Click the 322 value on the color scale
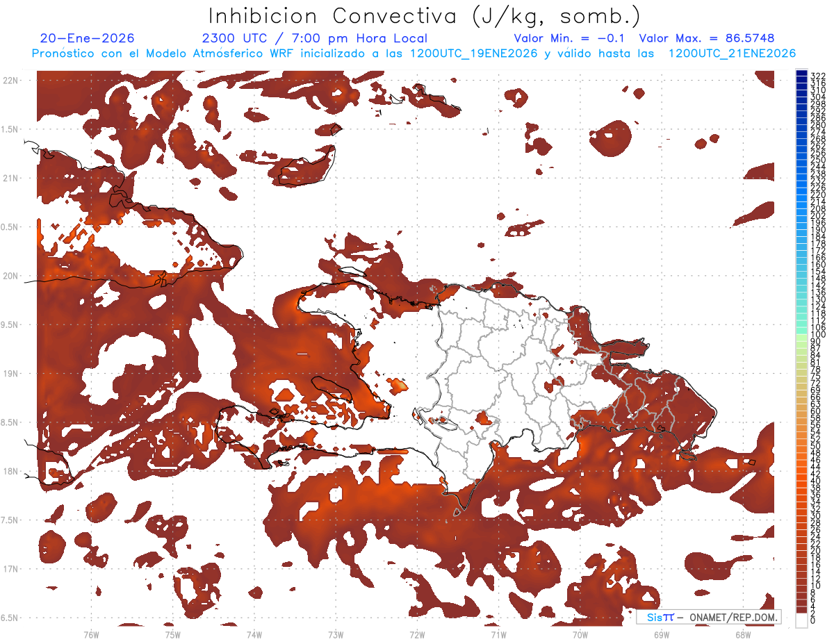Image resolution: width=834 pixels, height=644 pixels. [818, 75]
